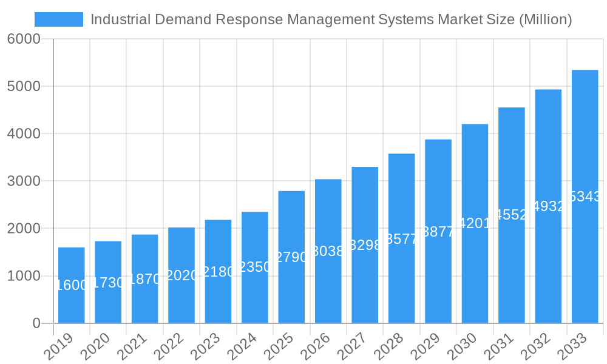Click the legend color swatch

pos(59,19)
